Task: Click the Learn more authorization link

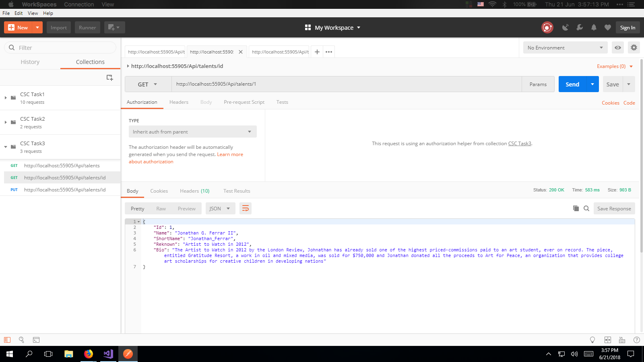Action: coord(230,154)
